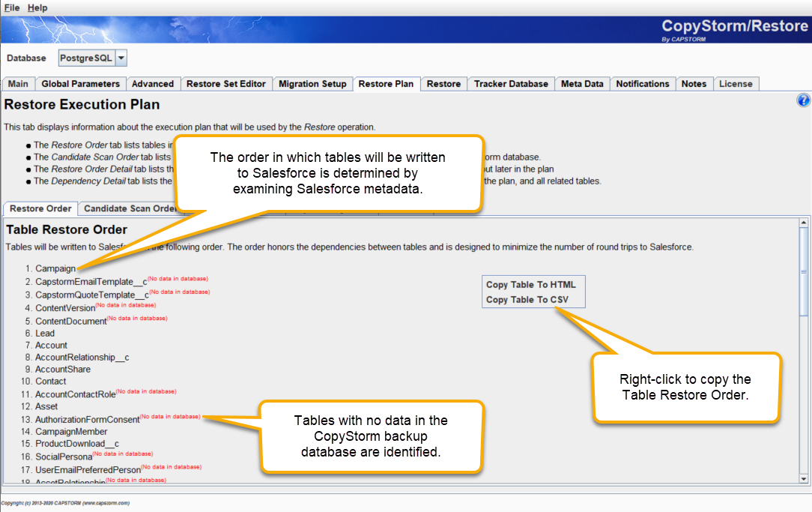Click the CAPSTORM copyright link at bottom
This screenshot has width=812, height=512.
pos(65,503)
